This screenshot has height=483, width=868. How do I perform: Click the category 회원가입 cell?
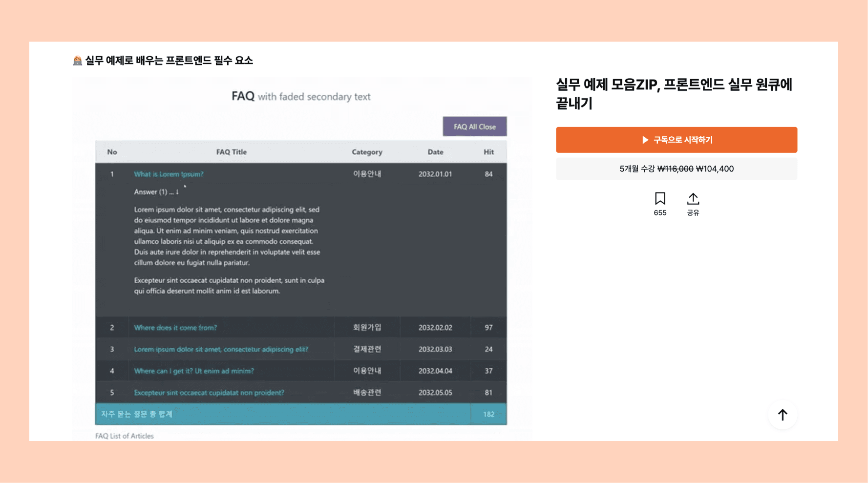pos(367,328)
